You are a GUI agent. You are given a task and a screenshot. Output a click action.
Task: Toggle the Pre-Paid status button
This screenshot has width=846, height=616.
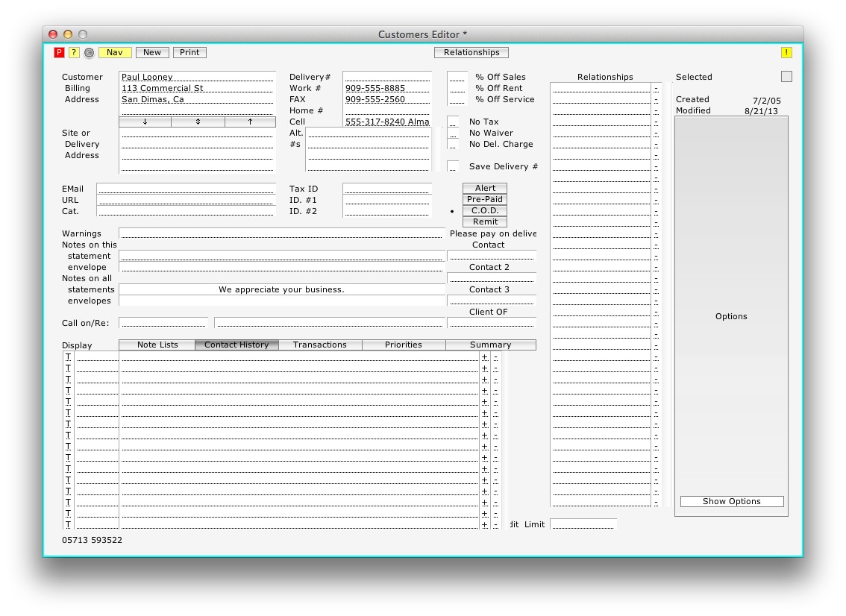coord(485,199)
